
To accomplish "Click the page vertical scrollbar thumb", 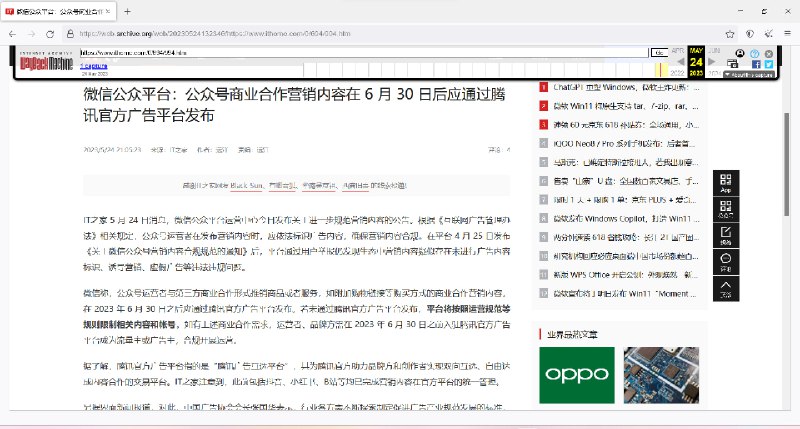I will [787, 164].
